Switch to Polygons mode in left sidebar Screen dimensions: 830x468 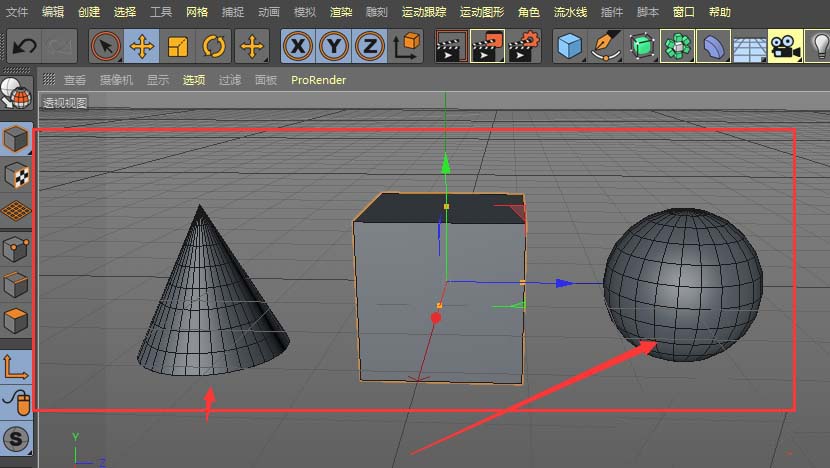click(15, 321)
